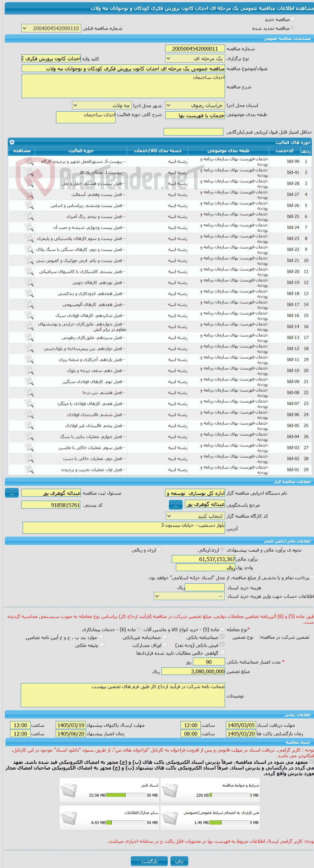
Task: Open view icon for row bld-25
Action: (x=29, y=217)
